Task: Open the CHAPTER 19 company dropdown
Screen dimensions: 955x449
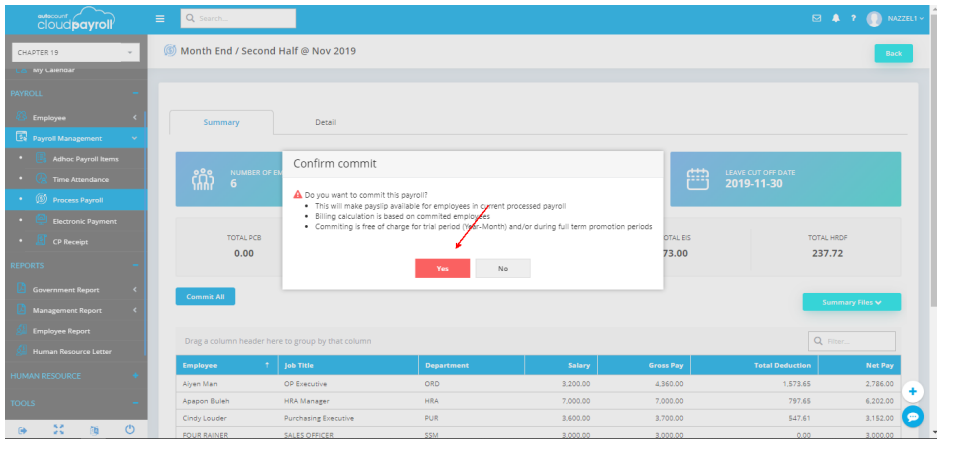Action: point(75,52)
